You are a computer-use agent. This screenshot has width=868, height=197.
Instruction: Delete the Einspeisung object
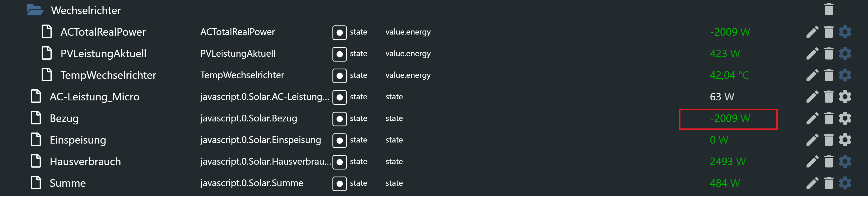click(828, 140)
